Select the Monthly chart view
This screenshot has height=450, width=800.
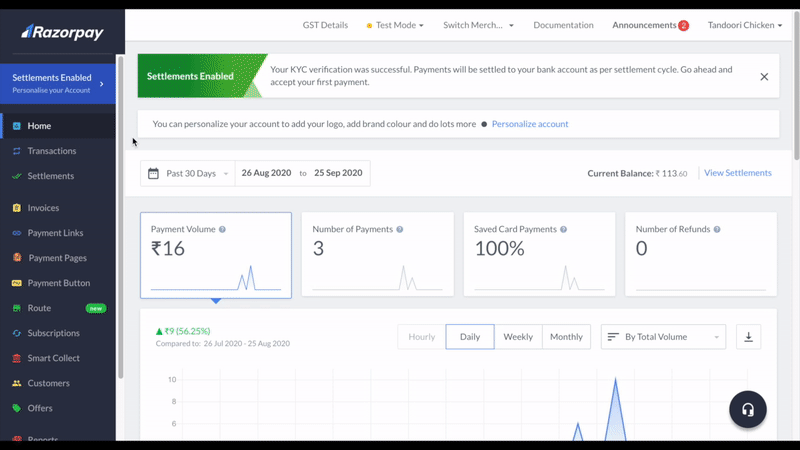click(566, 337)
